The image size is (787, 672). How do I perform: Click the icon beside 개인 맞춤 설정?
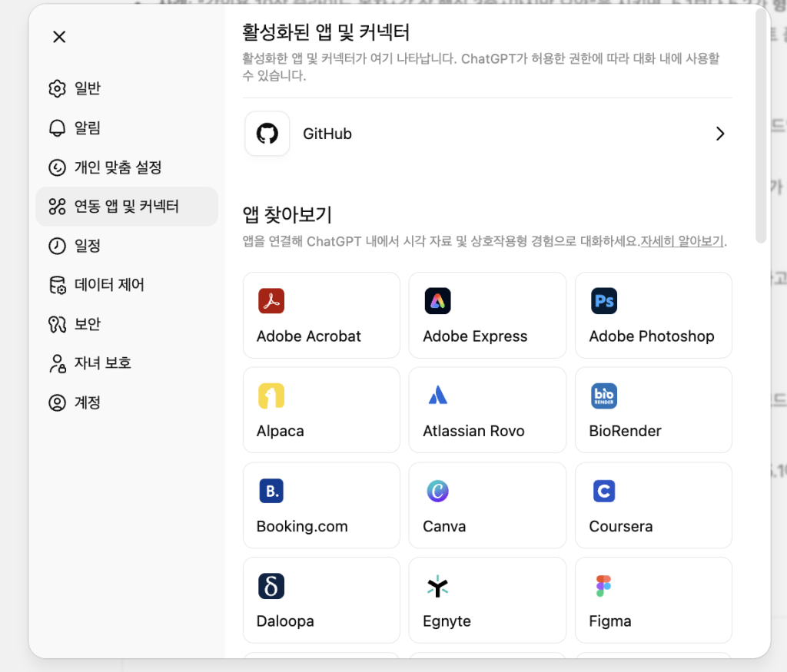click(x=57, y=167)
